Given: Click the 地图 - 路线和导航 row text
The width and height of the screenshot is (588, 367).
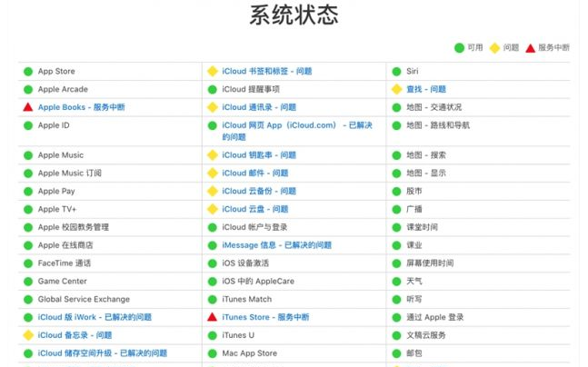Looking at the screenshot, I should (x=438, y=125).
